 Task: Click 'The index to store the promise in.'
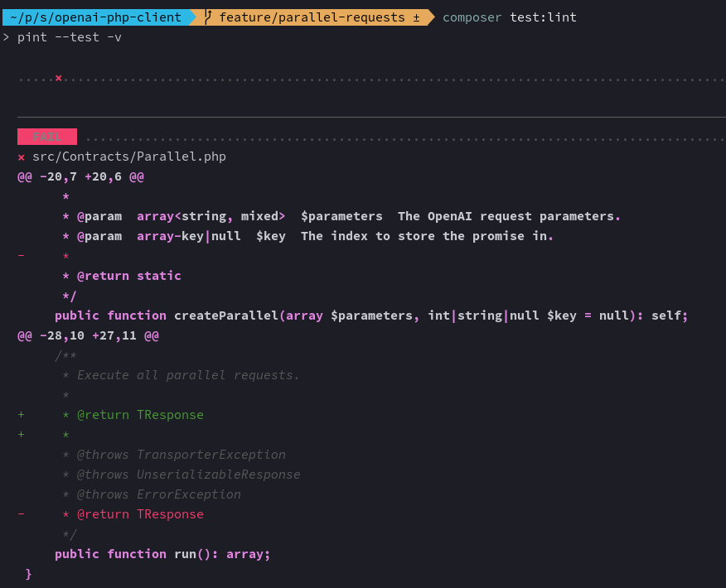[x=427, y=236]
